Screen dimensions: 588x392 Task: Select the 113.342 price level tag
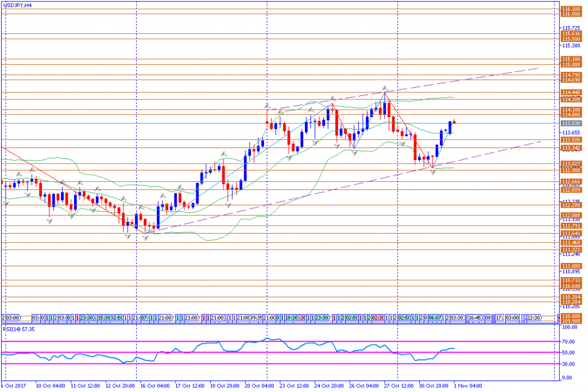(x=570, y=148)
